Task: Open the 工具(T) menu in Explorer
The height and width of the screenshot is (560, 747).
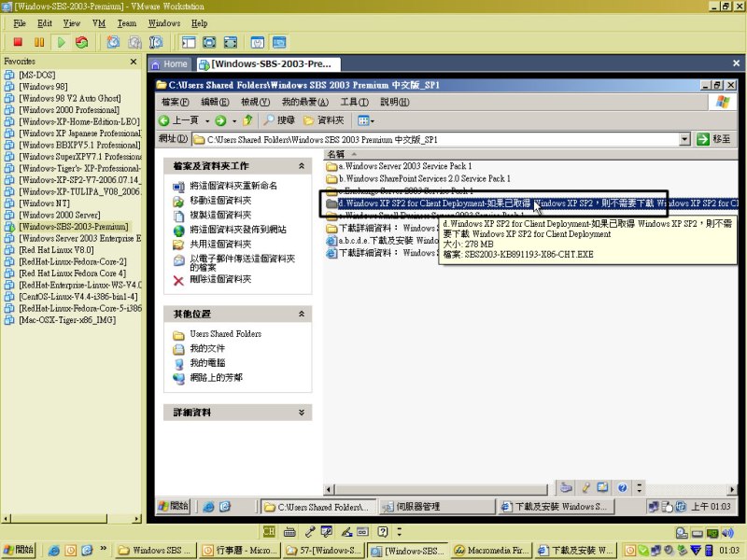Action: point(355,102)
